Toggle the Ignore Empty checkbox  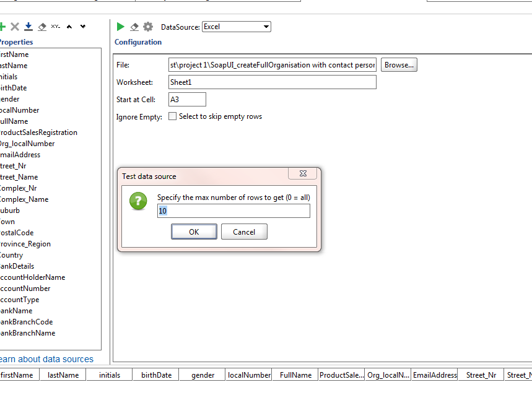tap(172, 116)
